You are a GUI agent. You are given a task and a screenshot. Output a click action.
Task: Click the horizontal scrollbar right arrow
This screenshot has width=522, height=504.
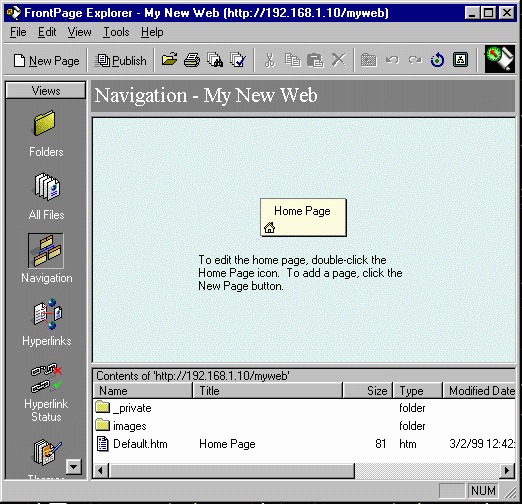coord(507,471)
